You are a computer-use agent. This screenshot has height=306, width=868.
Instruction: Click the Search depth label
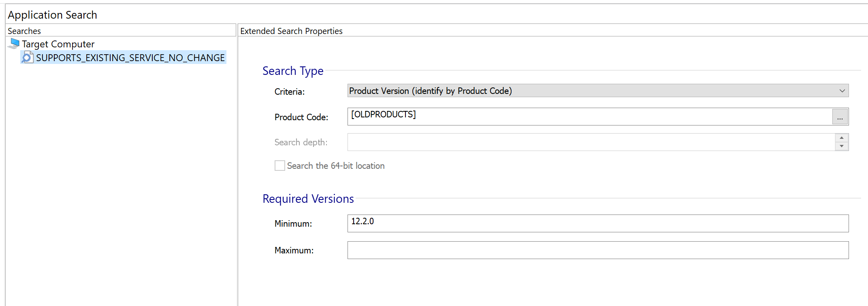pos(301,142)
